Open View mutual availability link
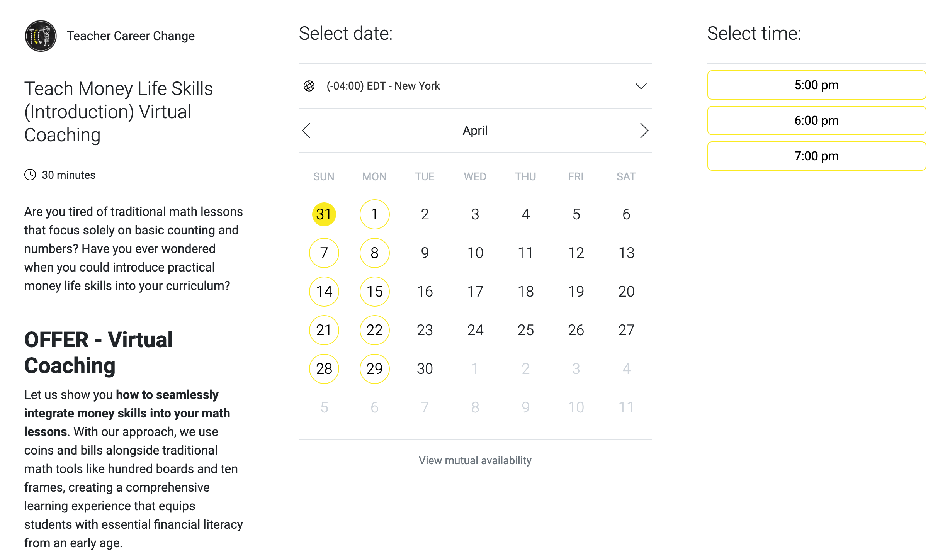950x560 pixels. pos(475,460)
